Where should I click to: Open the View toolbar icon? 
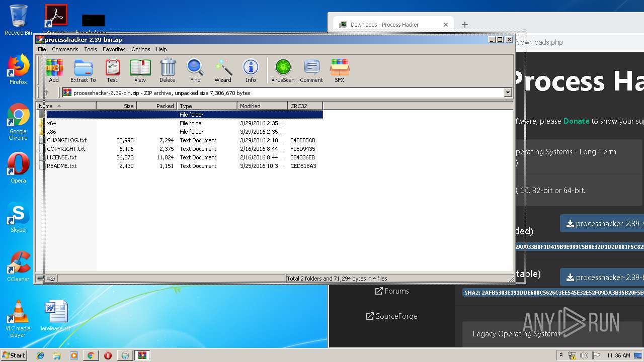[140, 71]
